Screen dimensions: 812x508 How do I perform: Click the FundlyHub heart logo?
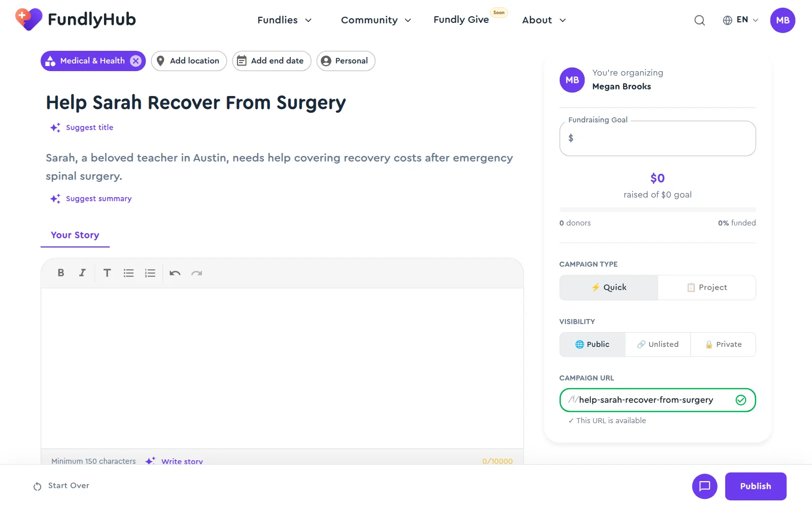29,19
